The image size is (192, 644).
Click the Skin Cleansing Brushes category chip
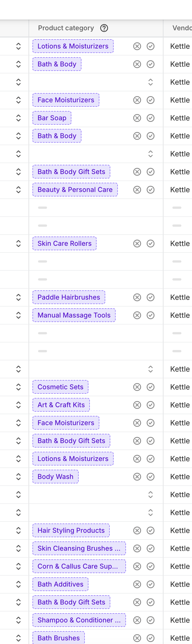coord(79,548)
